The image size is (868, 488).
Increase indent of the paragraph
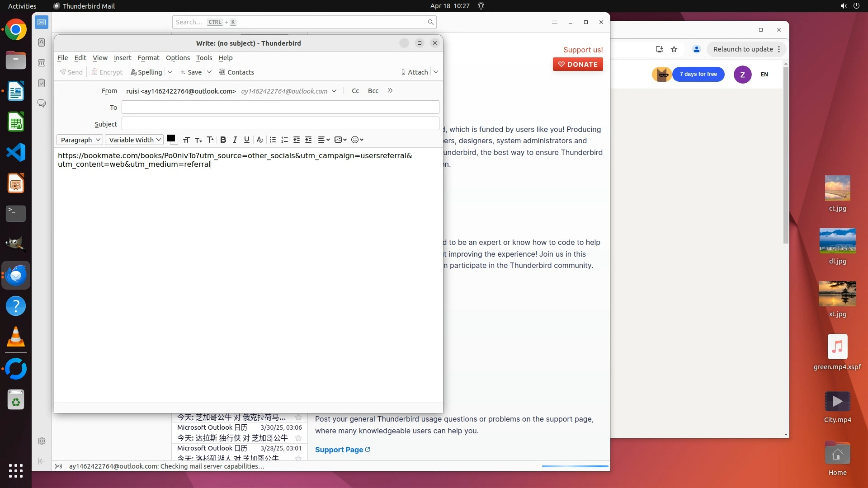(x=308, y=140)
